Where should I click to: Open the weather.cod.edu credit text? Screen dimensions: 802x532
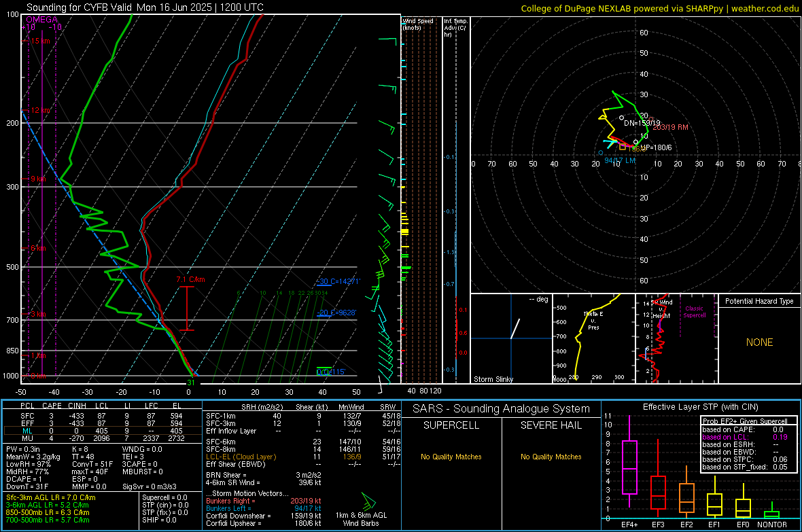pos(765,8)
